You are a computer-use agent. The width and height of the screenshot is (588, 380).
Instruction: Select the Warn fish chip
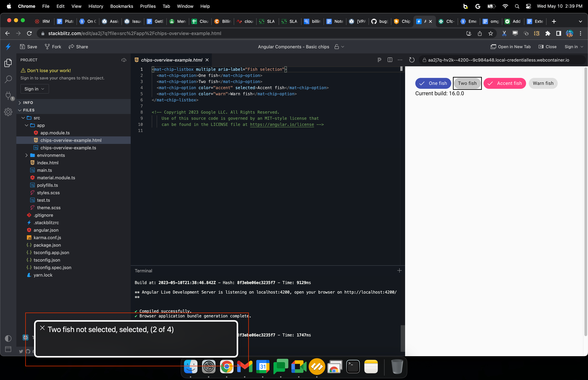pyautogui.click(x=543, y=83)
